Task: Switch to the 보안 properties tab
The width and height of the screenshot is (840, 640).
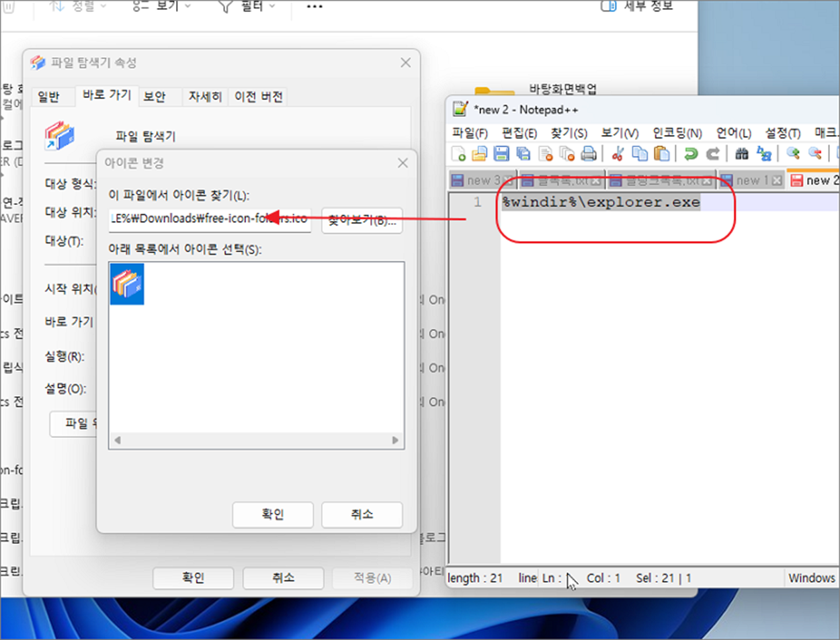Action: [155, 97]
